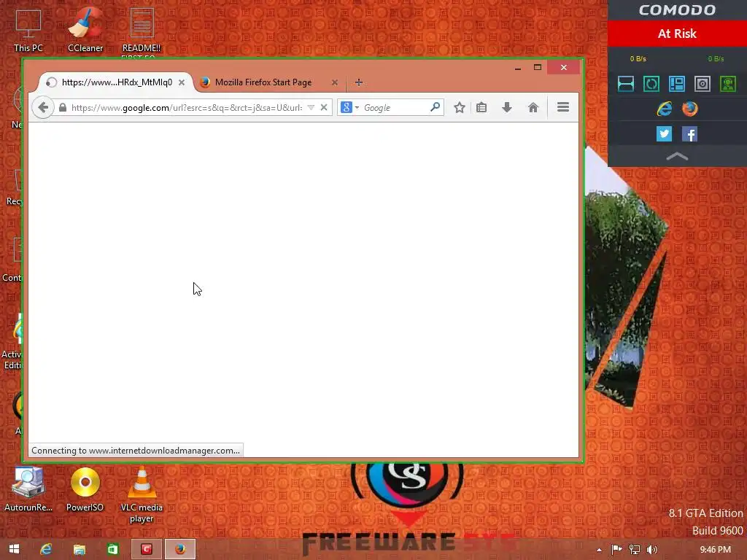This screenshot has width=747, height=560.
Task: Click Comodo download speed 0 B/s green text
Action: coord(716,58)
